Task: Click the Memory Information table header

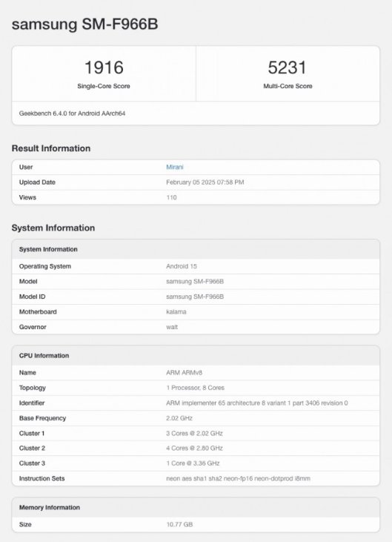Action: pyautogui.click(x=196, y=507)
